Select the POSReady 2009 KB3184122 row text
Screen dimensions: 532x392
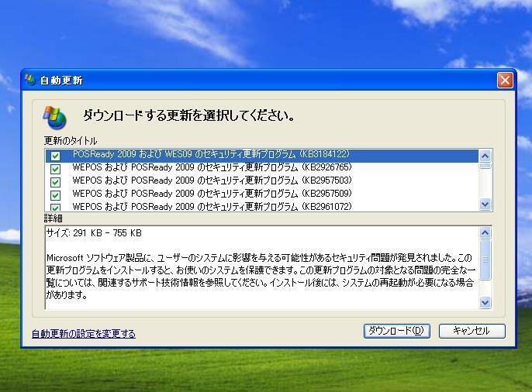[211, 154]
